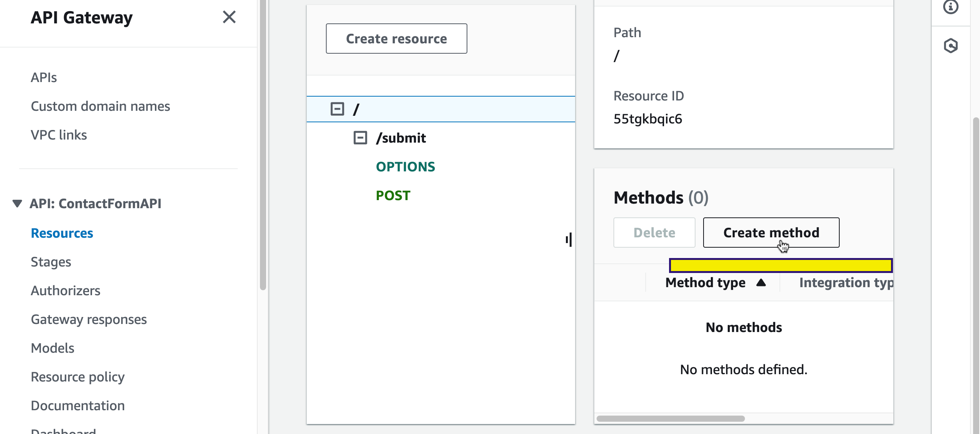980x434 pixels.
Task: Click the Create method button
Action: 771,233
